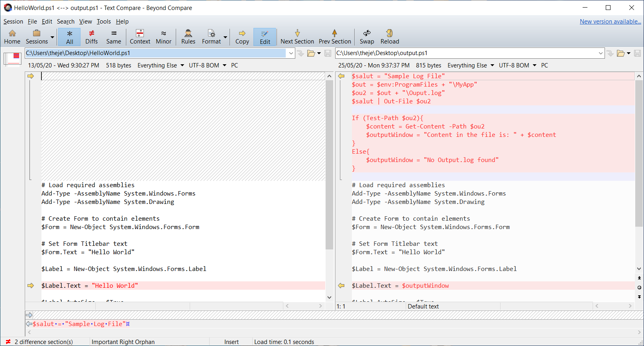Open the Search menu
Image resolution: width=644 pixels, height=346 pixels.
click(66, 22)
